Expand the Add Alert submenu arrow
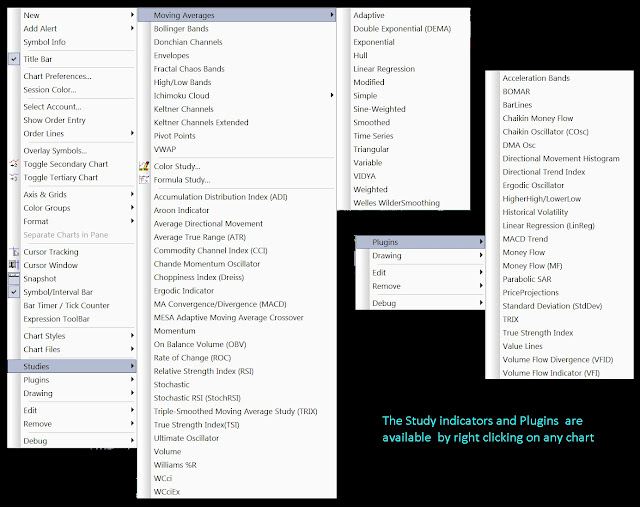Screen dimensions: 640x507 pos(132,28)
